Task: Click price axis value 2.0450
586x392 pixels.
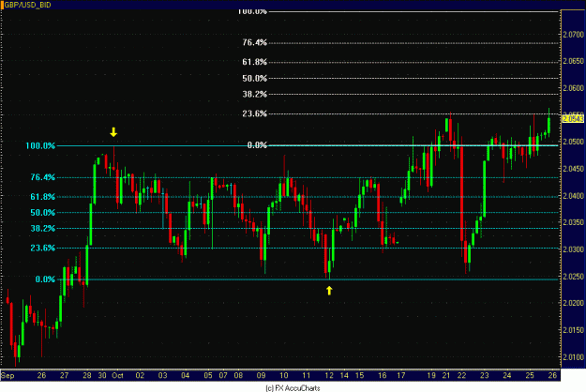Action: (573, 169)
